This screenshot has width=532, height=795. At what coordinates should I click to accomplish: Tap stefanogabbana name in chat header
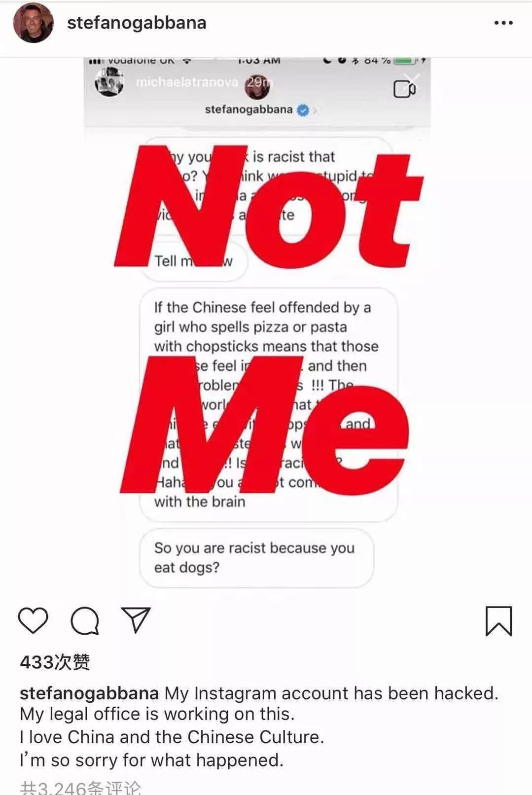click(248, 109)
